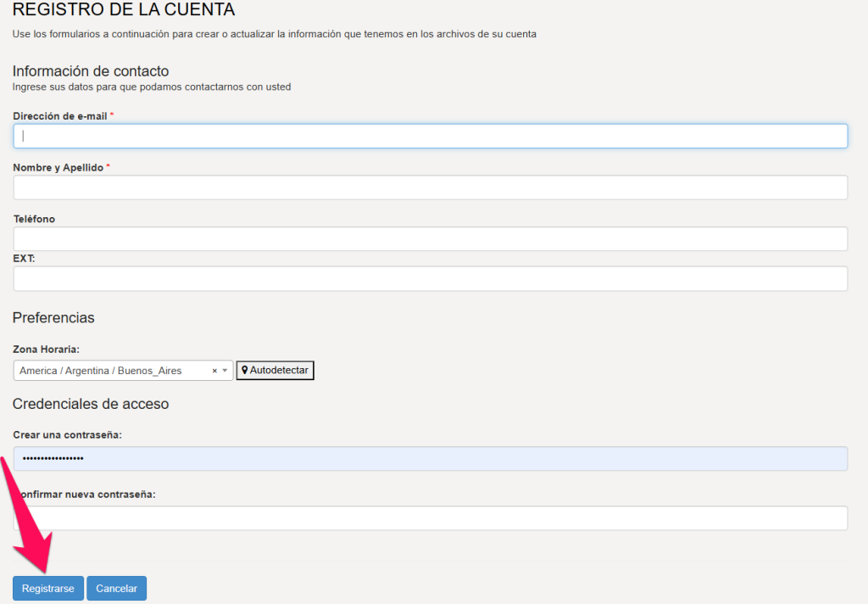Click the location pin icon beside Autodetectar
The image size is (868, 604).
pos(245,371)
